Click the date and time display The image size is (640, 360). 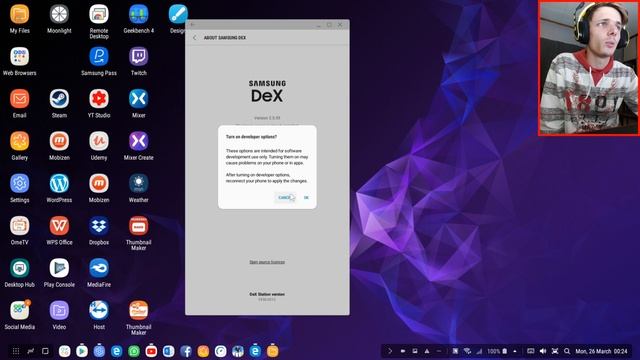coord(601,351)
